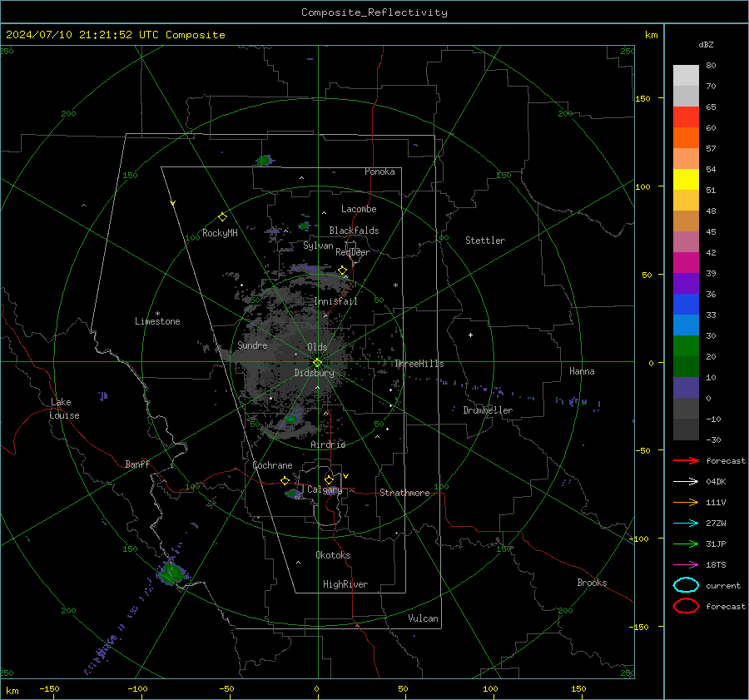The height and width of the screenshot is (700, 749).
Task: Click the Cochrane label
Action: click(272, 465)
